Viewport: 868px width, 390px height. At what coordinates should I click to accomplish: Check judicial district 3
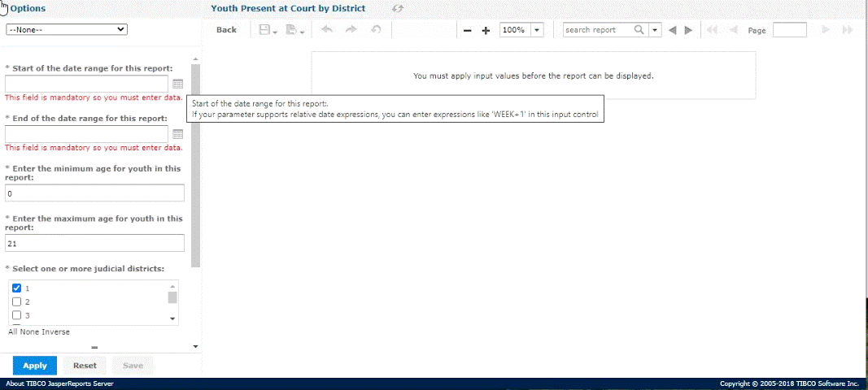click(x=16, y=315)
